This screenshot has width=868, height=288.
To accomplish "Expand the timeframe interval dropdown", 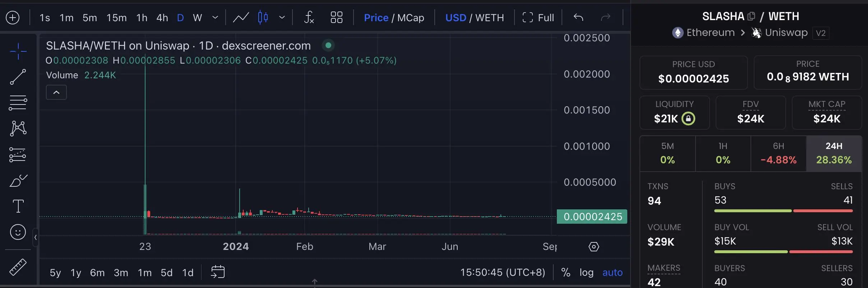I will tap(215, 17).
